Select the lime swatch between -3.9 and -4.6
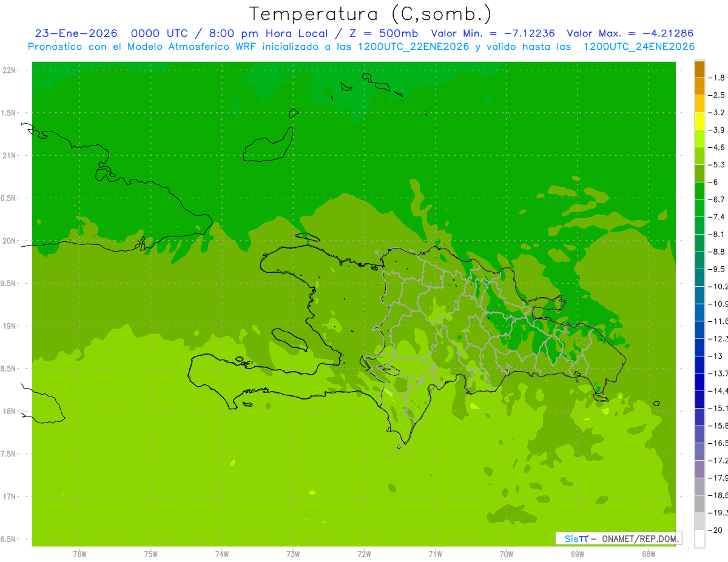Viewport: 728px width, 562px height. 699,139
